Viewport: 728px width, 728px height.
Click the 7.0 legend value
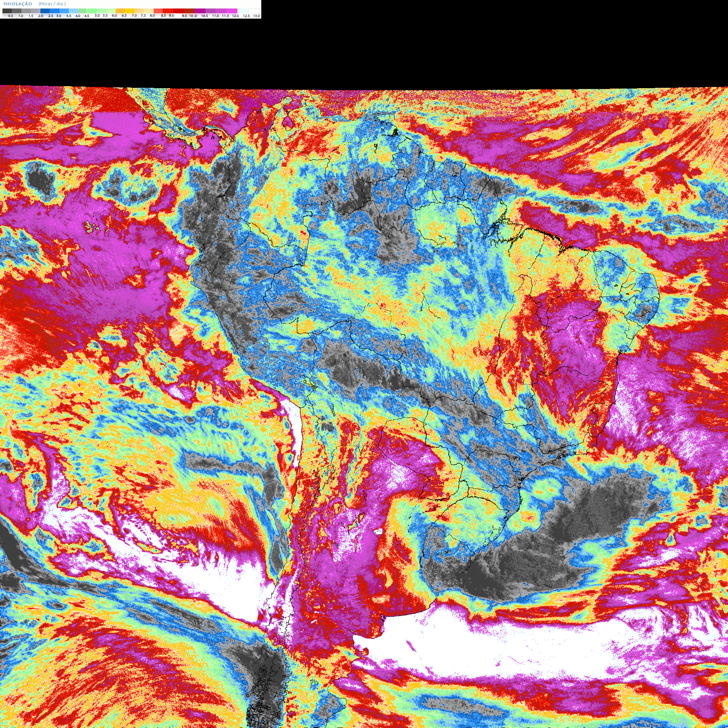134,15
